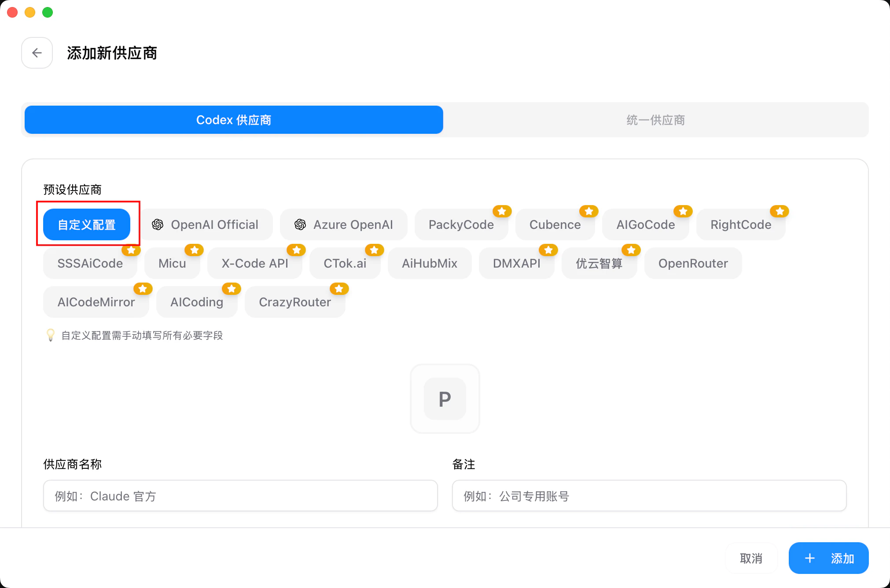Click the star badge on CrazyRouter
890x588 pixels.
click(x=339, y=289)
